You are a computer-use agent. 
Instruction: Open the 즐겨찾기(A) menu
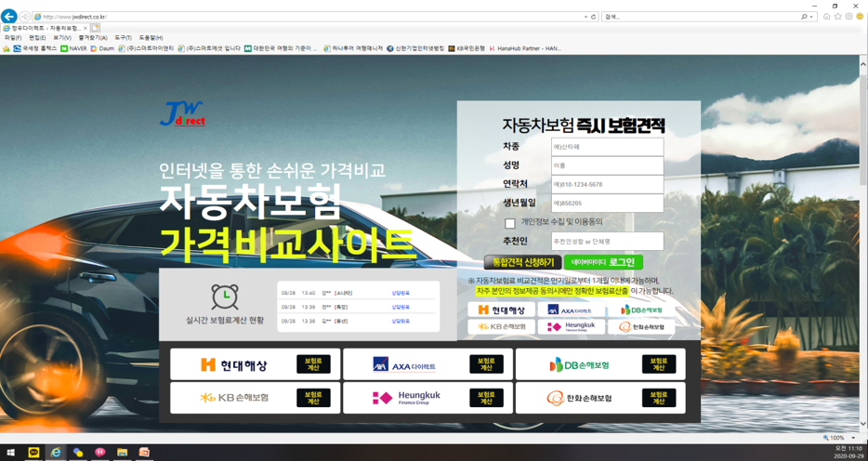point(93,37)
